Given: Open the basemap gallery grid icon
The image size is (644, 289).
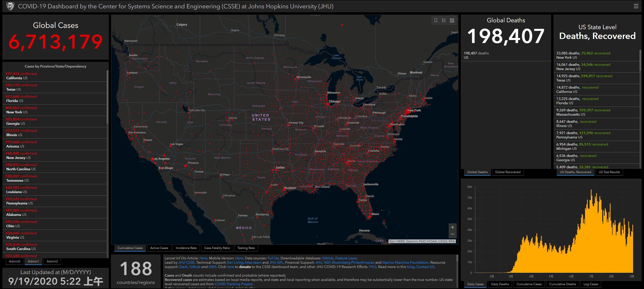Looking at the screenshot, I should (452, 20).
